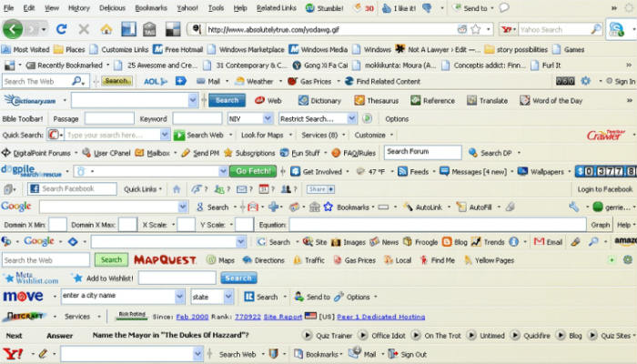Click the Facebook toolbar home icon
This screenshot has height=364, width=637.
(177, 189)
